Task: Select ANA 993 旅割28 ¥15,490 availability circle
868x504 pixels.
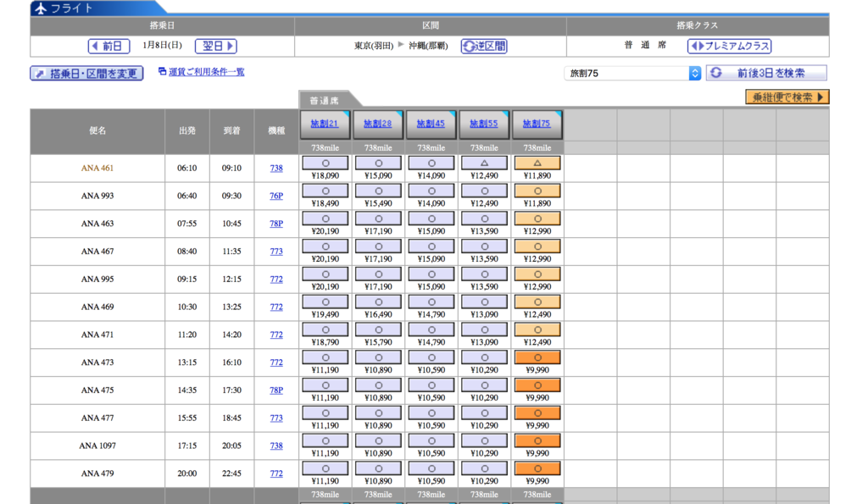Action: tap(378, 191)
